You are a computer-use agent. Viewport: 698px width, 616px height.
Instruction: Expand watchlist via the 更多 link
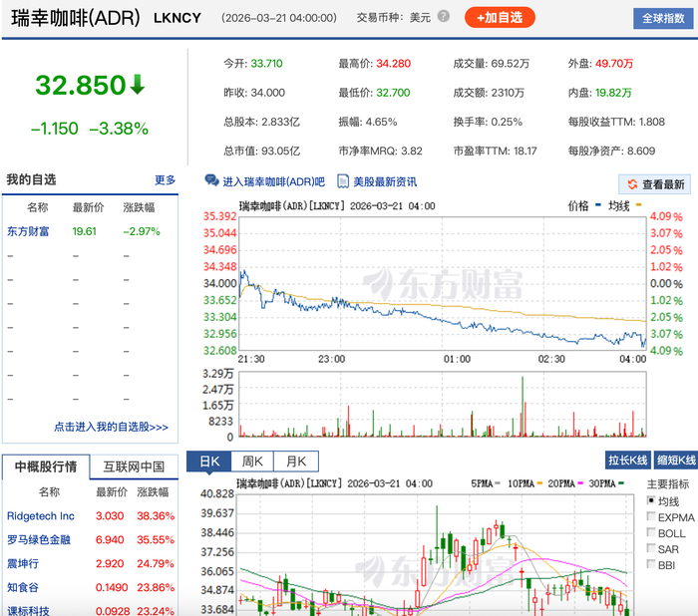click(165, 180)
